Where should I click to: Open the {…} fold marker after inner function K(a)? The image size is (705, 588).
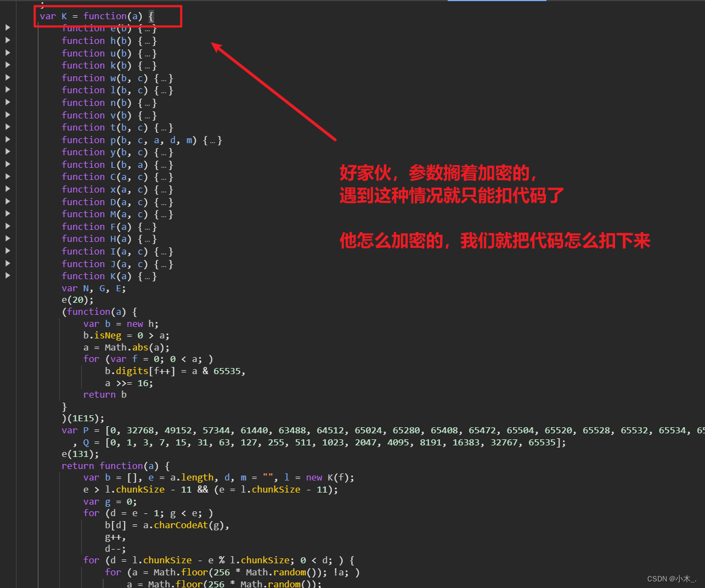[147, 276]
